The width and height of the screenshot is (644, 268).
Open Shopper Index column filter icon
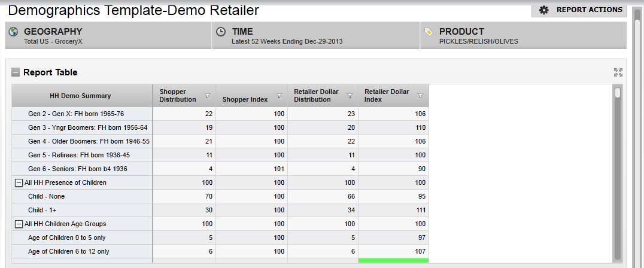tap(278, 96)
